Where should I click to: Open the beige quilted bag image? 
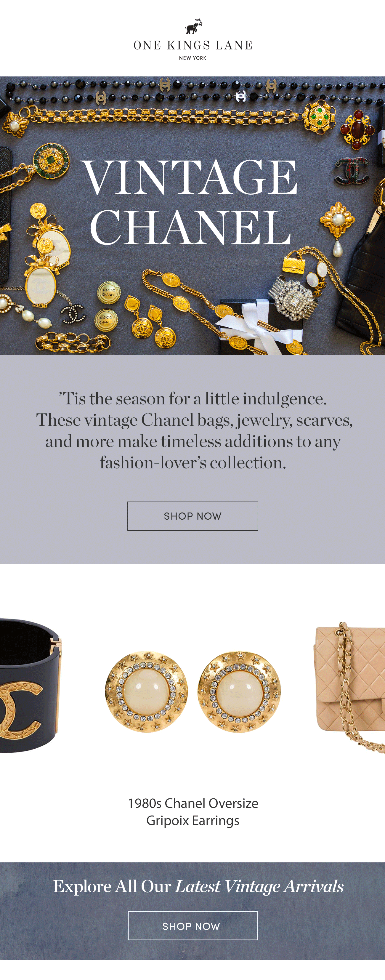click(349, 687)
